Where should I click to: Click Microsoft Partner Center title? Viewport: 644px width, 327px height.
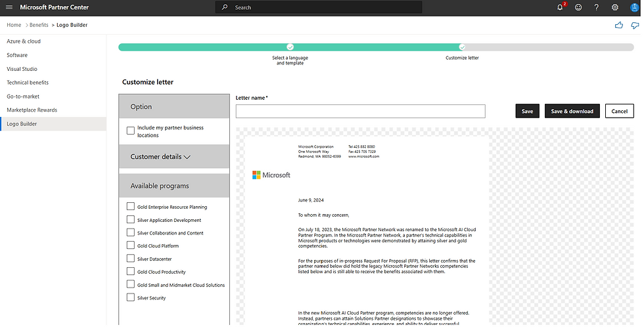54,7
